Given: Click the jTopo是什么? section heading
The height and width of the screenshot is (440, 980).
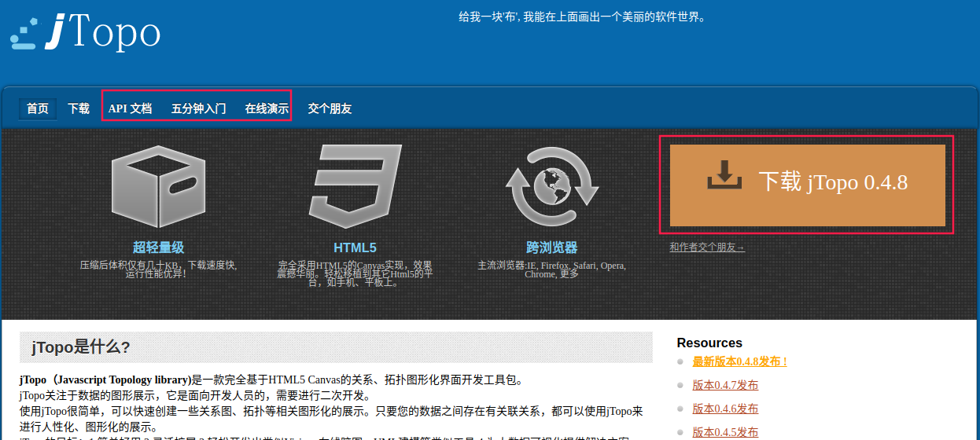Looking at the screenshot, I should pos(80,347).
